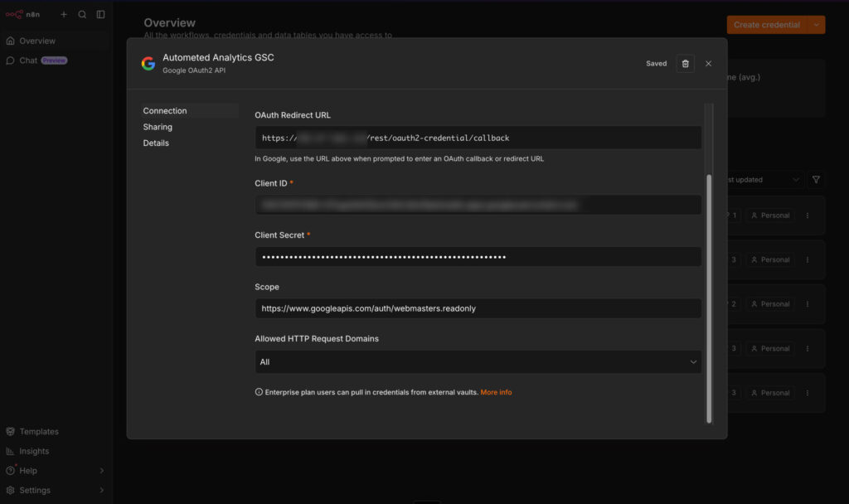Select the OAuth Redirect URL field
This screenshot has width=849, height=504.
[478, 138]
